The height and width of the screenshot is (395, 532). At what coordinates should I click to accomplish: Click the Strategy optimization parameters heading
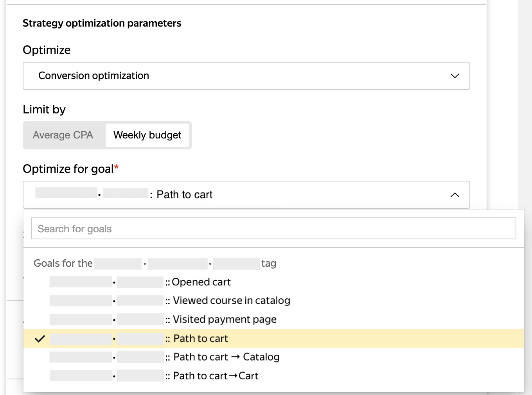(102, 23)
